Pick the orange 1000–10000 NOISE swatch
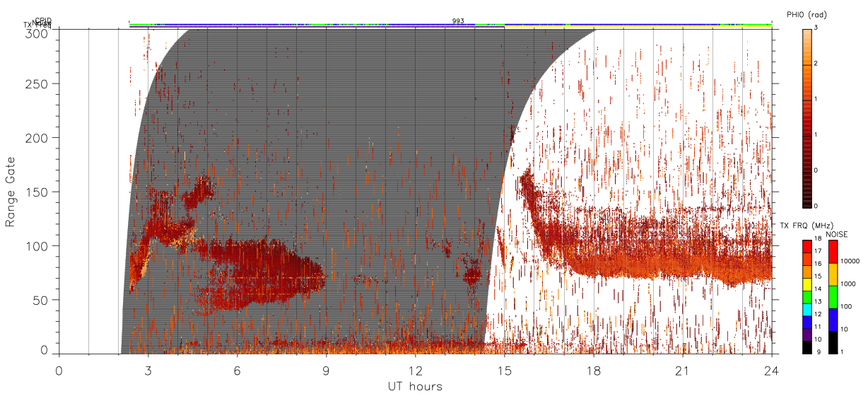This screenshot has width=868, height=401. click(832, 274)
